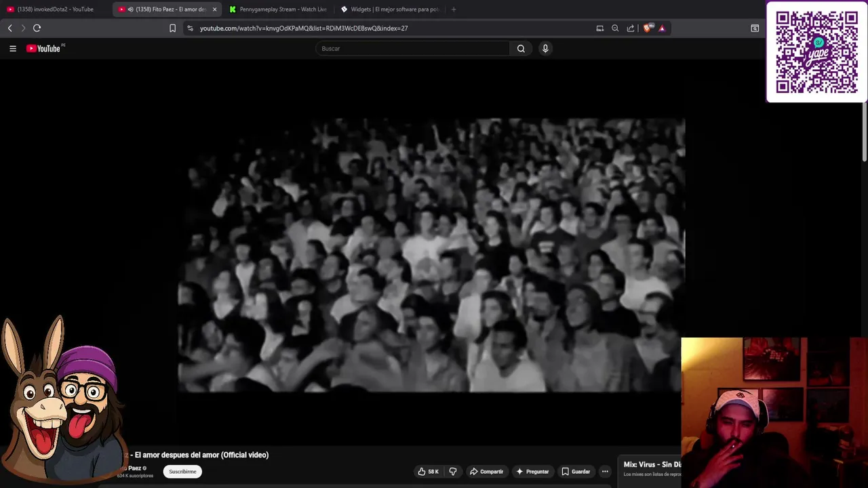868x488 pixels.
Task: Open the Brave Rewards triangle icon
Action: tap(662, 28)
